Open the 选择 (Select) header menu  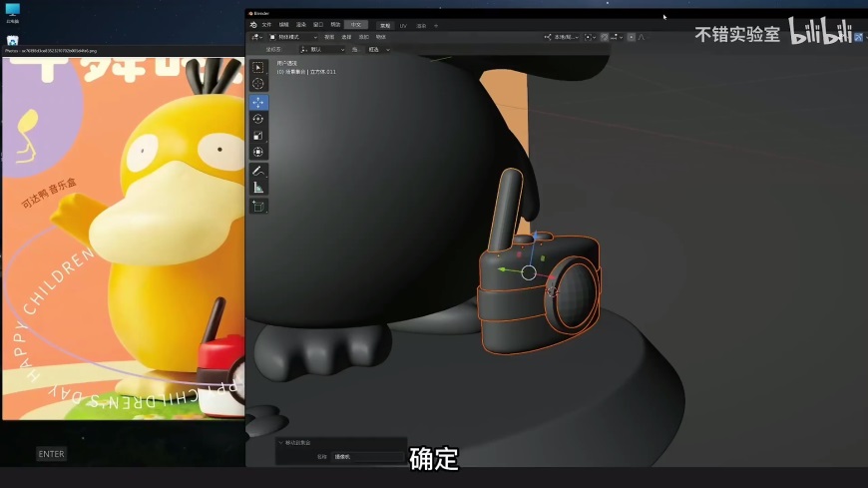coord(346,37)
